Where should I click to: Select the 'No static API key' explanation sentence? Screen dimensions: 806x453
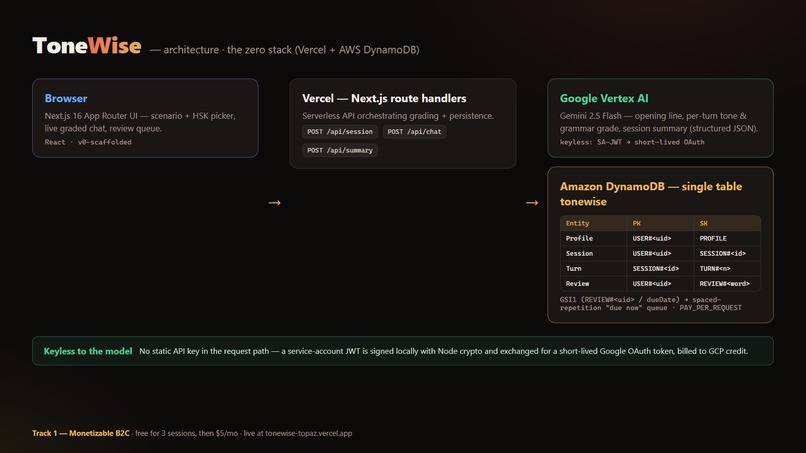click(444, 351)
